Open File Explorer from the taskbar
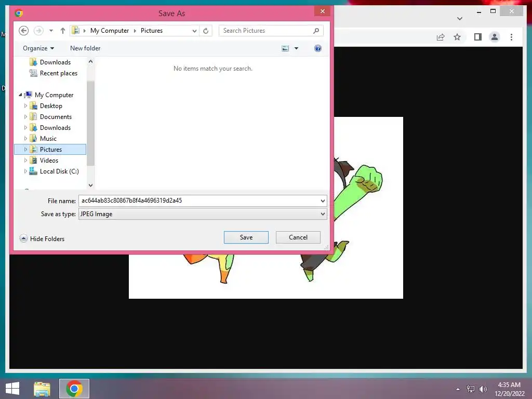This screenshot has height=399, width=532. (42, 389)
